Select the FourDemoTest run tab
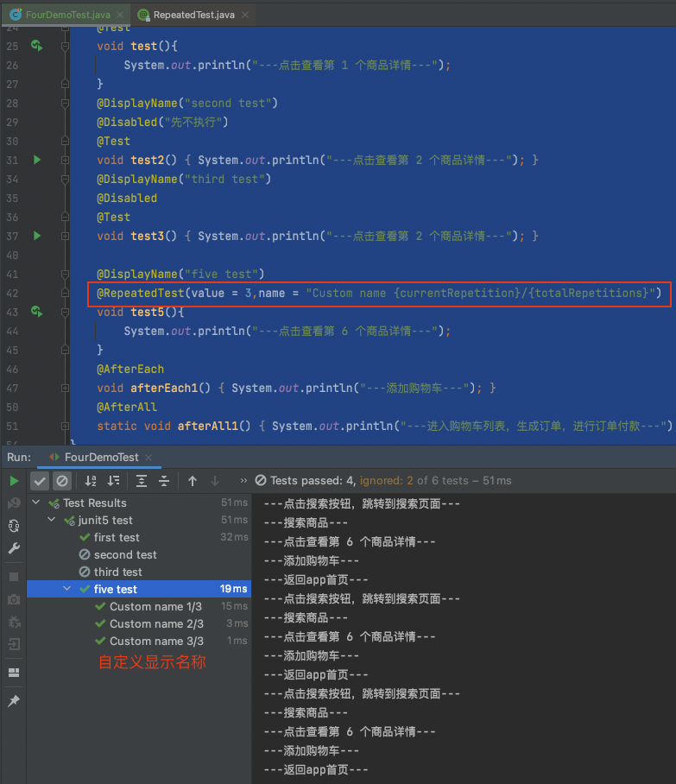The image size is (676, 784). tap(101, 457)
